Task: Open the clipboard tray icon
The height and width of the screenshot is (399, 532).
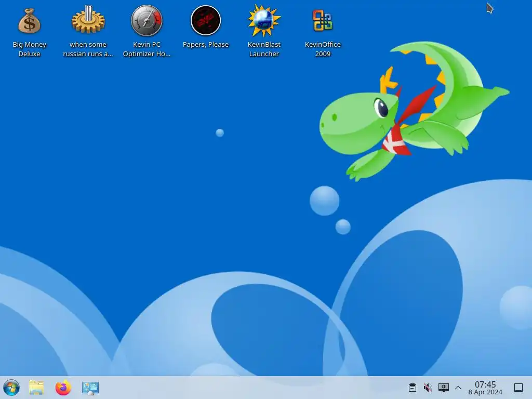Action: click(x=412, y=388)
